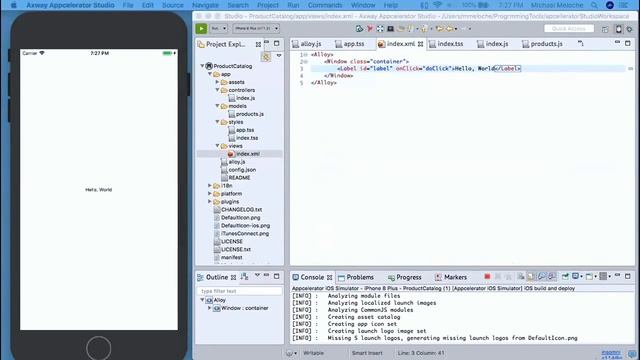
Task: Switch to the alloy.js editor tab
Action: click(307, 44)
